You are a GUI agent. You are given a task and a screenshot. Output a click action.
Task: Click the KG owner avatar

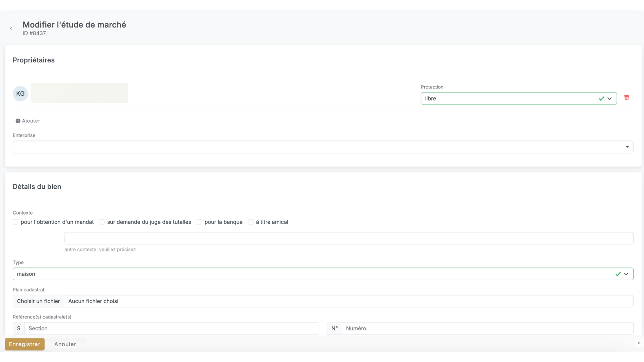click(x=20, y=94)
